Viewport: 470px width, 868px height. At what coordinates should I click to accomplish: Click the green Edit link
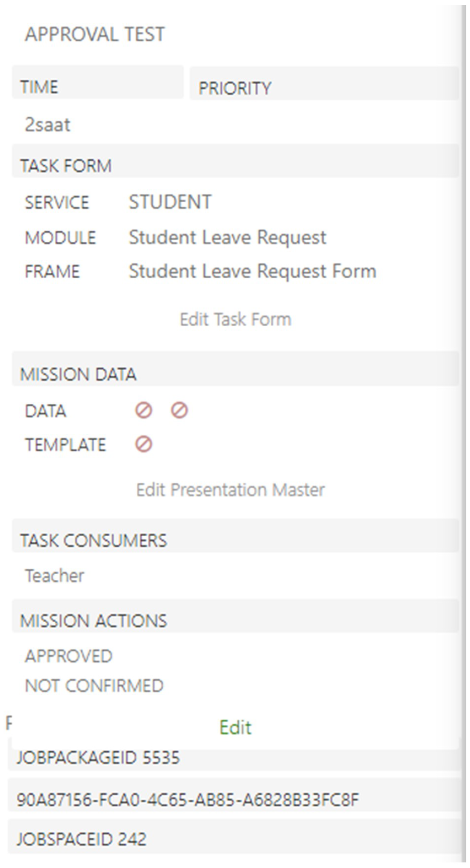[x=235, y=727]
